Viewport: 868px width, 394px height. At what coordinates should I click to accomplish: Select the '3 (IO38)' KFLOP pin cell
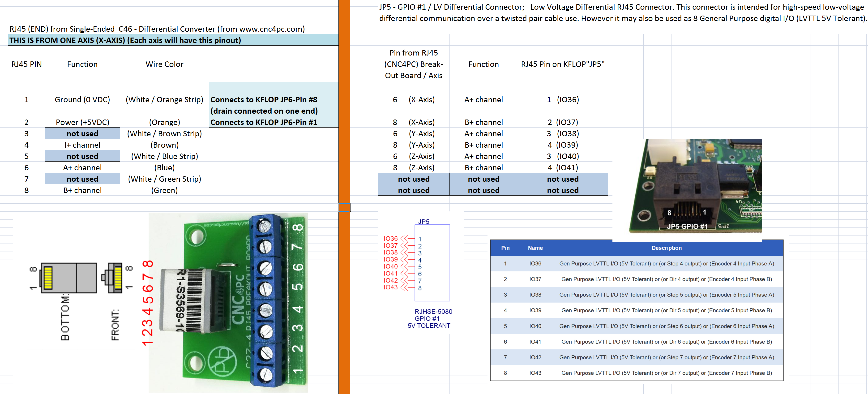[563, 133]
